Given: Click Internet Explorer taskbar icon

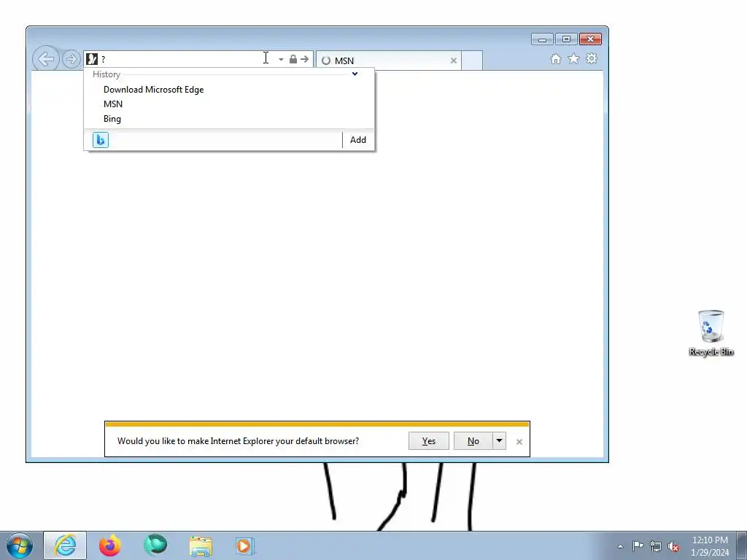Looking at the screenshot, I should (x=65, y=545).
